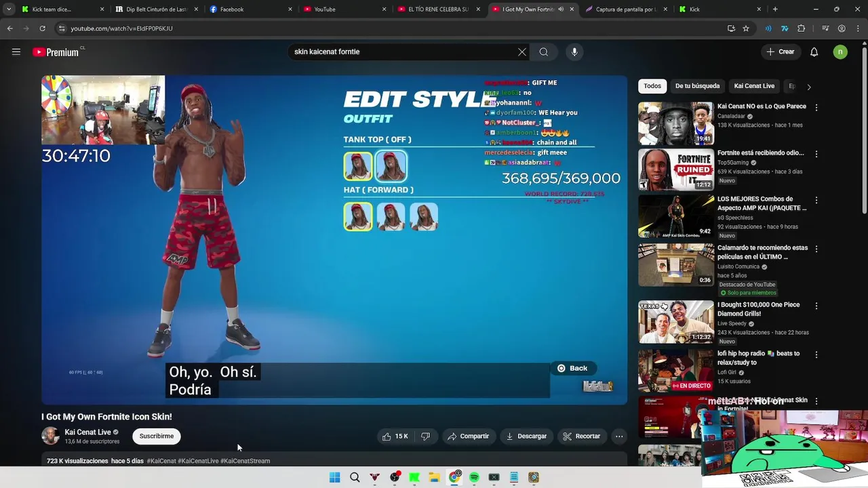Open the Calamardo te recomiendo video title
Screen dimensions: 868x488
pos(762,252)
